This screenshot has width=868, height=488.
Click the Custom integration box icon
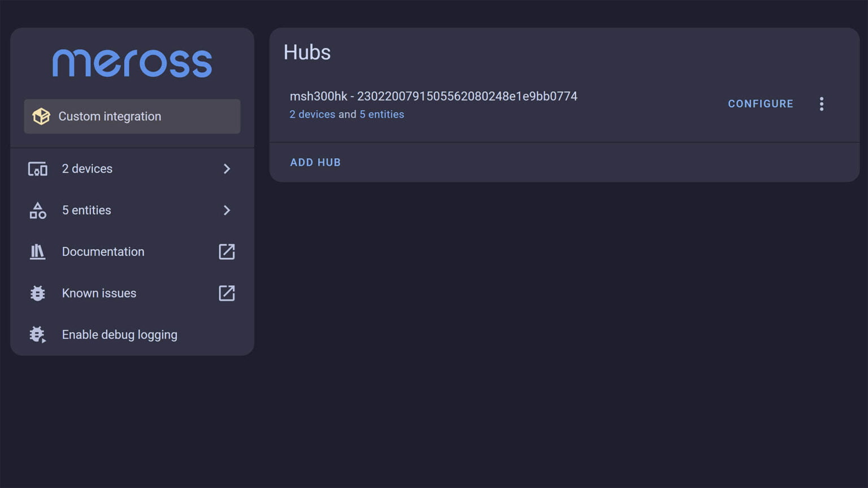pos(41,116)
